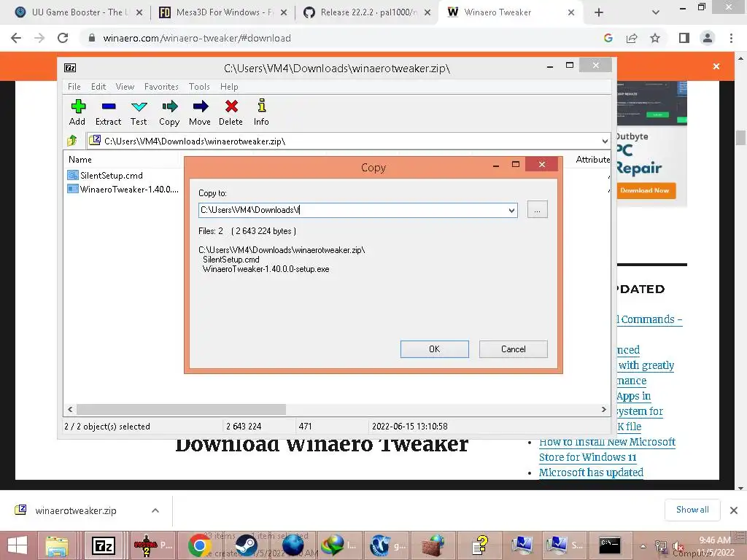Click the Info toolbar icon
747x560 pixels.
[261, 112]
